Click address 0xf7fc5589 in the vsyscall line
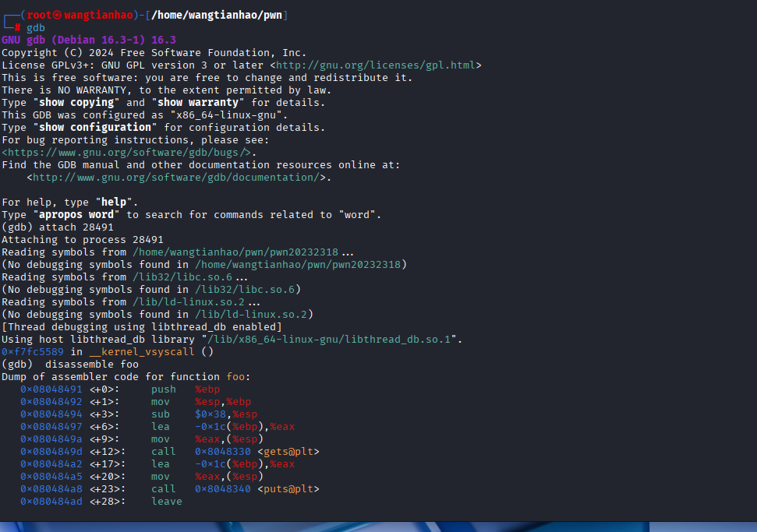The image size is (757, 532). pyautogui.click(x=32, y=352)
